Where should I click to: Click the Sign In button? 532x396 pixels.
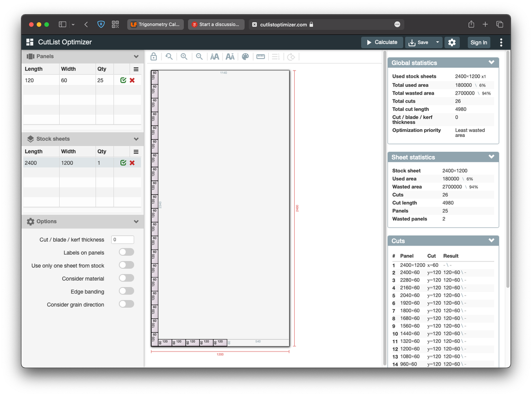(x=479, y=42)
